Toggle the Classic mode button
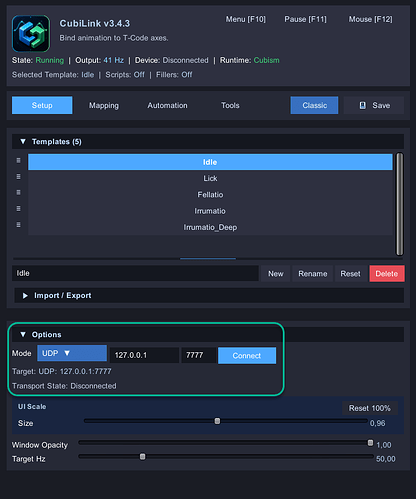 tap(314, 105)
